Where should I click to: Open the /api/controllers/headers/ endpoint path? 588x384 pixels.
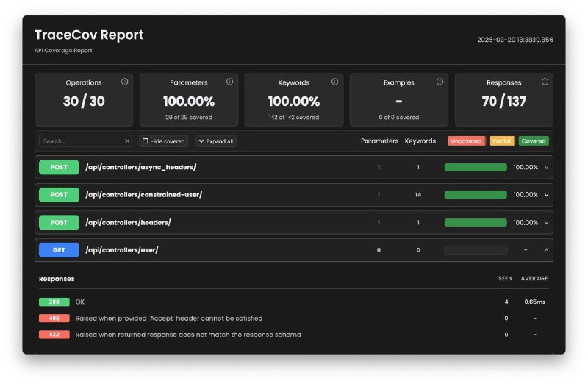click(128, 222)
